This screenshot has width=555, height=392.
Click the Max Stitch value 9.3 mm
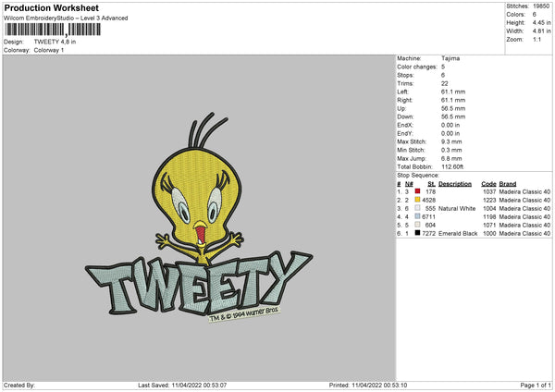click(x=451, y=141)
